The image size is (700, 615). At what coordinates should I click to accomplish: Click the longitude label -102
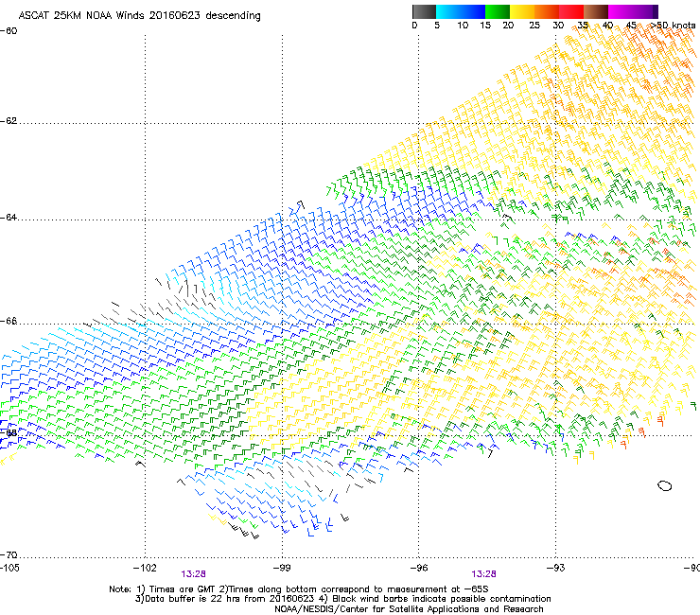[145, 568]
